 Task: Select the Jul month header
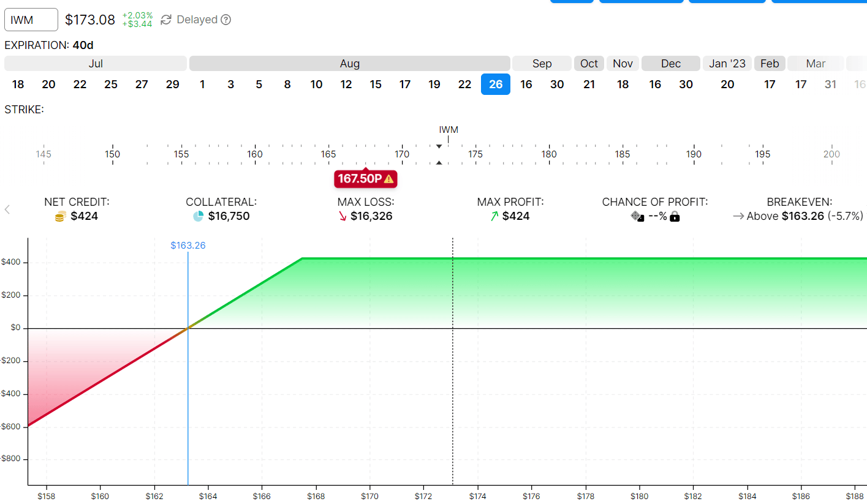pos(96,64)
